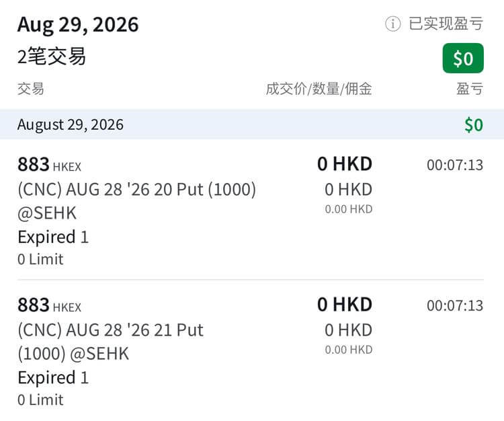Select the Aug 29, 2026 date heading
Image resolution: width=504 pixels, height=421 pixels.
tap(78, 25)
